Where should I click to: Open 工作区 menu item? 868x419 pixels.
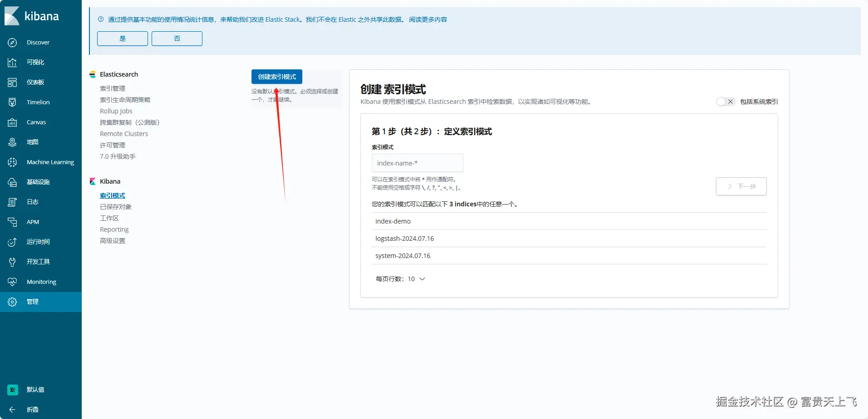pyautogui.click(x=109, y=218)
